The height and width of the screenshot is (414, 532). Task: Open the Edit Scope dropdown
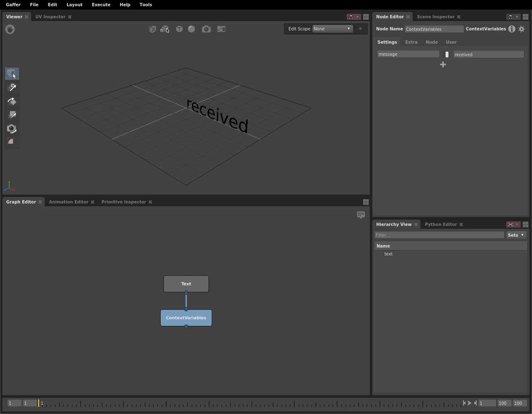[x=332, y=29]
